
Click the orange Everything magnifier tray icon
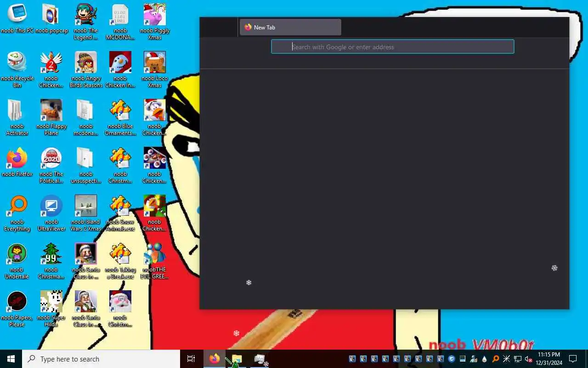[x=496, y=359]
